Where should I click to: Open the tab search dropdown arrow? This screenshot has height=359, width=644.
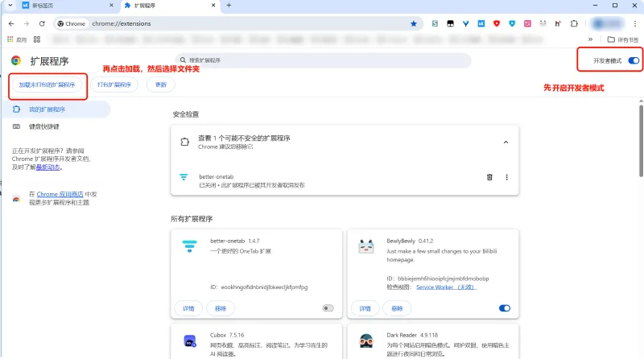(x=10, y=6)
